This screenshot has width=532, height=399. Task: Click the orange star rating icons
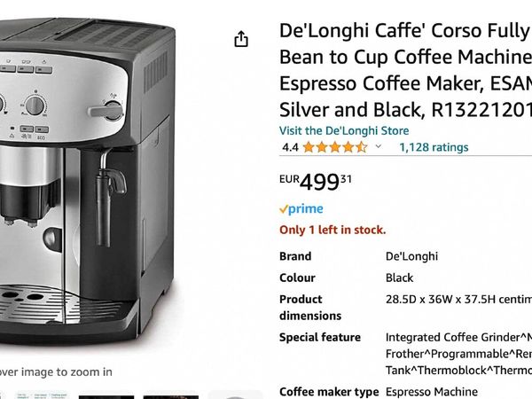pos(335,147)
